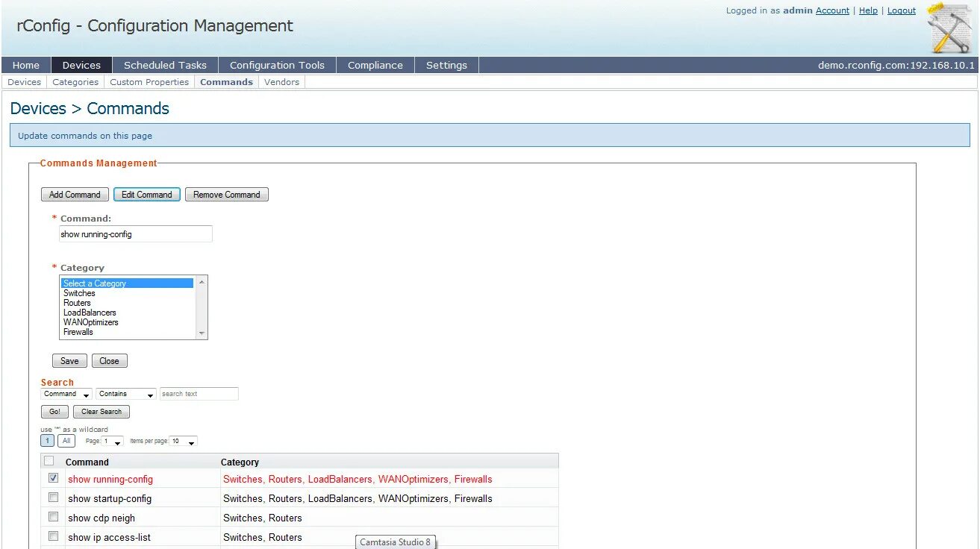
Task: Click the All pagination button
Action: pos(66,441)
